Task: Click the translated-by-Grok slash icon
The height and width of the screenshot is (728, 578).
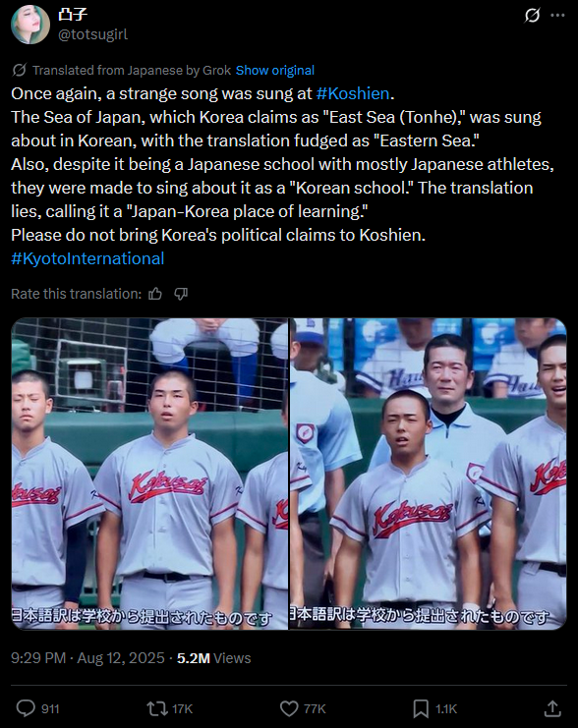Action: (19, 70)
